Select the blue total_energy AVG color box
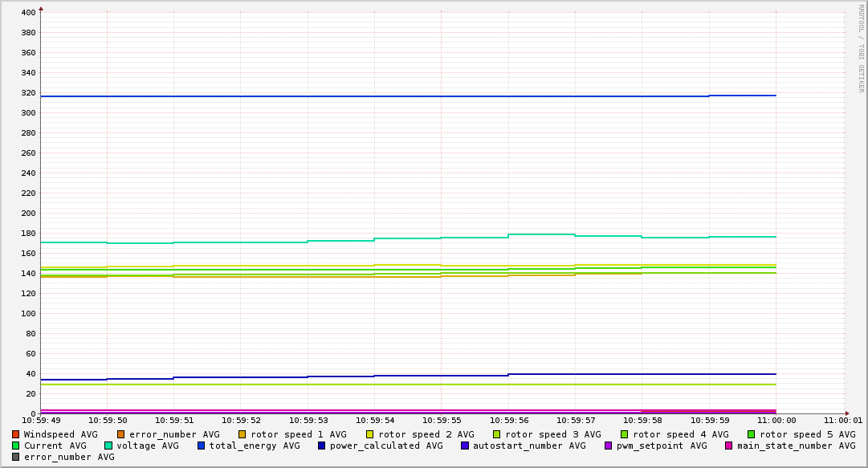Viewport: 868px width, 468px height. pyautogui.click(x=202, y=446)
